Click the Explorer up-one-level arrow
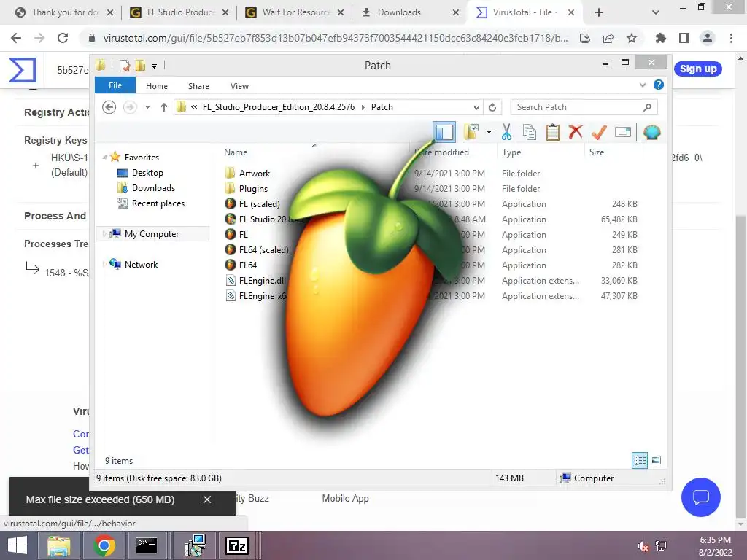 tap(164, 107)
